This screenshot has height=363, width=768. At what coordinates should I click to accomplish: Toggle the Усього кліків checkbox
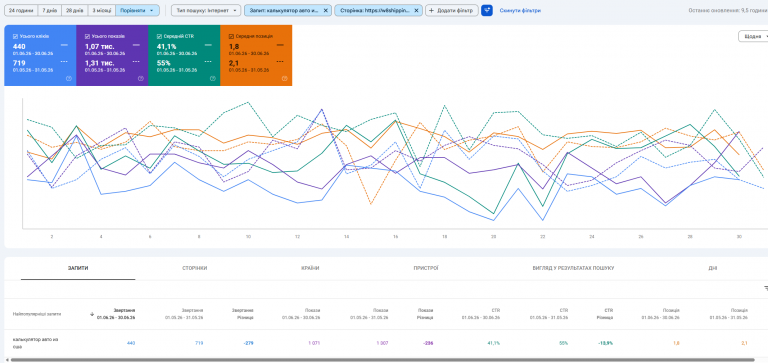pyautogui.click(x=15, y=36)
